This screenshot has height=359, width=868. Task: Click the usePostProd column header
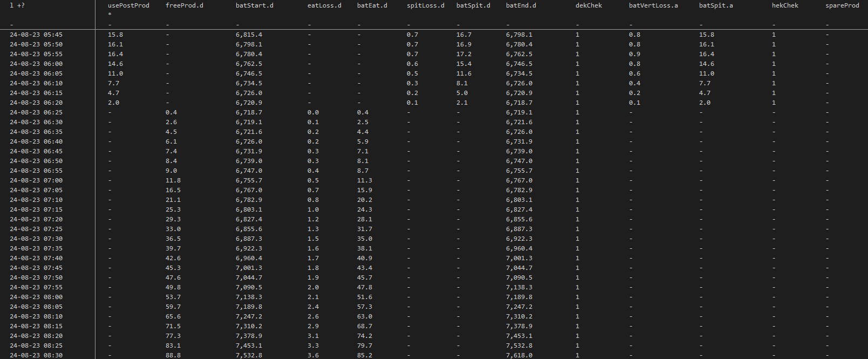128,5
